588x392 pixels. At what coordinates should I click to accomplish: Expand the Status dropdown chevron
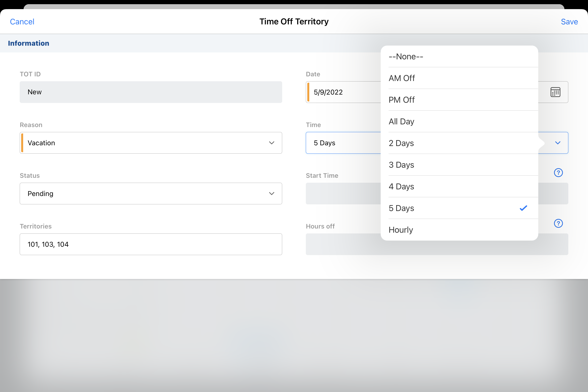[x=272, y=194]
